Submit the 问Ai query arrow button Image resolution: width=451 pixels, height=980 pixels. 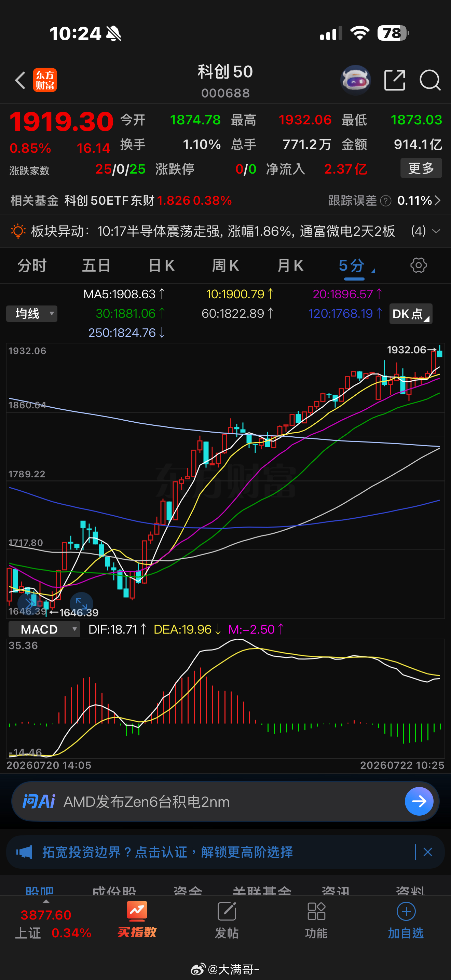click(419, 801)
